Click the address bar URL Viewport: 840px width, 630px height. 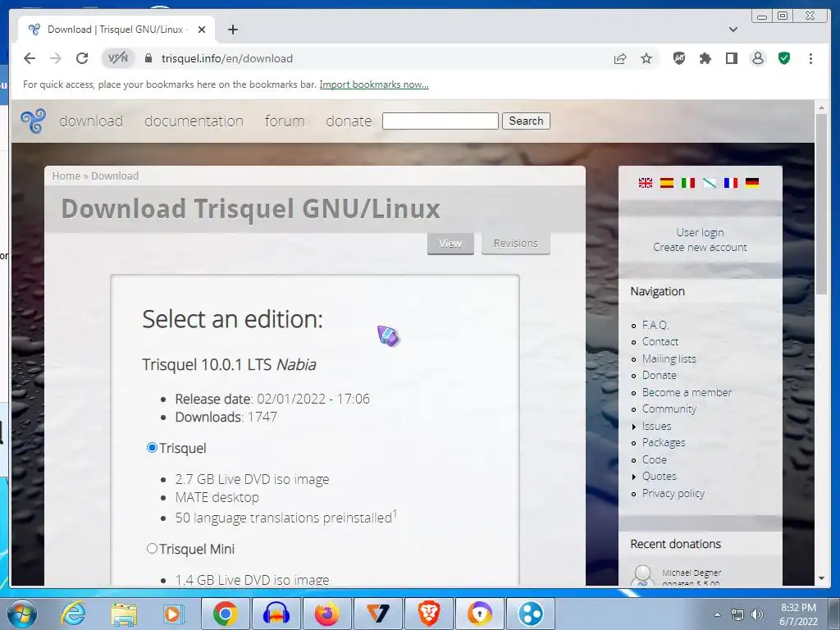click(x=227, y=58)
